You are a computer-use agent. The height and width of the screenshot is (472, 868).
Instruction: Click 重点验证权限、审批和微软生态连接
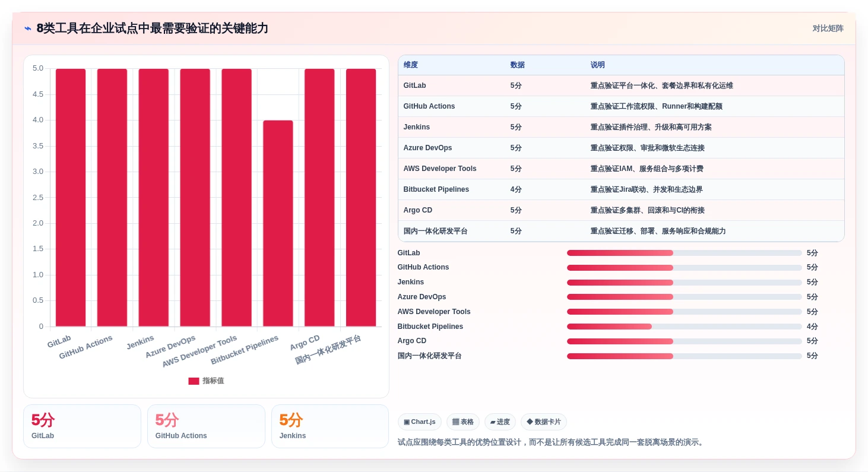pos(647,148)
